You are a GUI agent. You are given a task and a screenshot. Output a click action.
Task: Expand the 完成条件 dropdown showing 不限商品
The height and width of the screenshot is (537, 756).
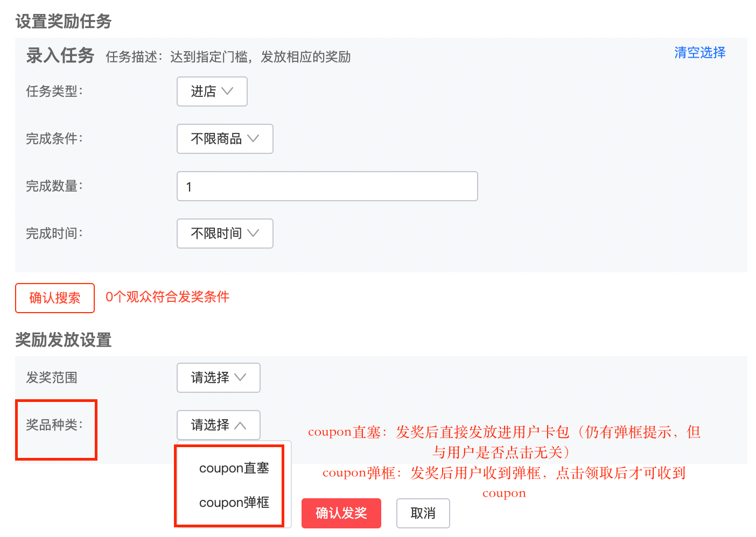pos(225,139)
